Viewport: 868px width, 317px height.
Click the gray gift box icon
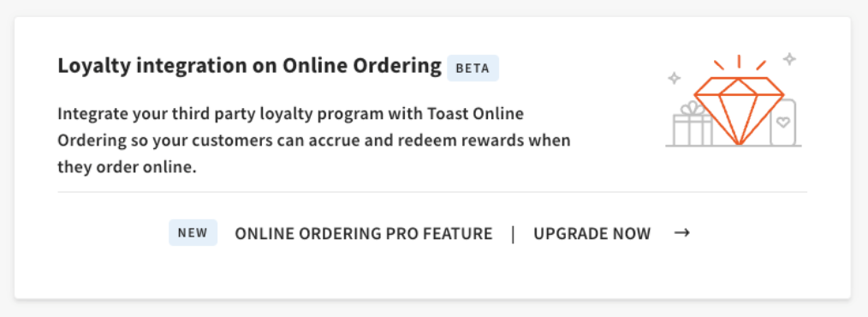693,124
